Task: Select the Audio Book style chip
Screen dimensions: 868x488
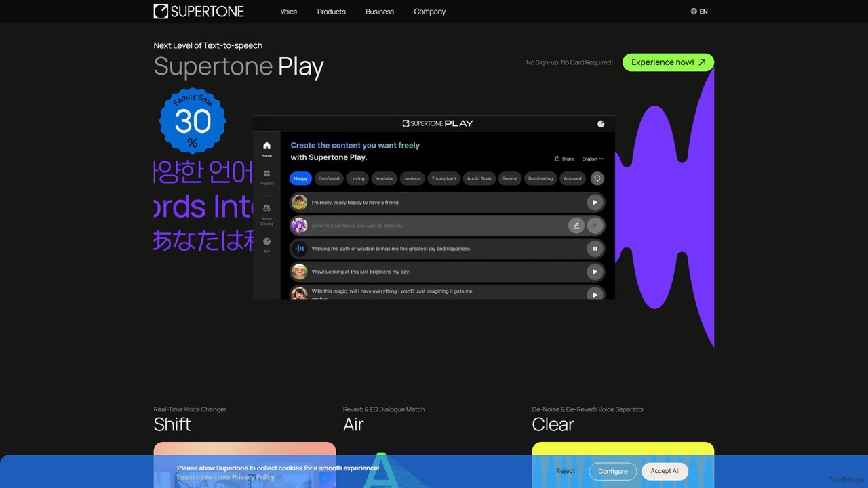Action: (479, 178)
